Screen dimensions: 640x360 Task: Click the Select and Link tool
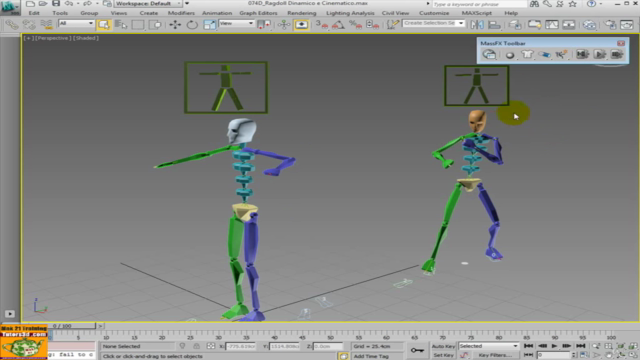click(12, 24)
